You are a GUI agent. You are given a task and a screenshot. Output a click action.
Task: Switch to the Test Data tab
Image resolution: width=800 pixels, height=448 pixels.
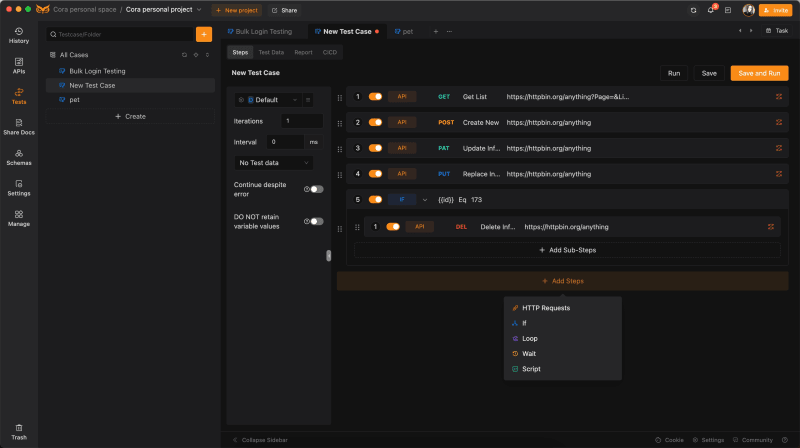[x=271, y=52]
